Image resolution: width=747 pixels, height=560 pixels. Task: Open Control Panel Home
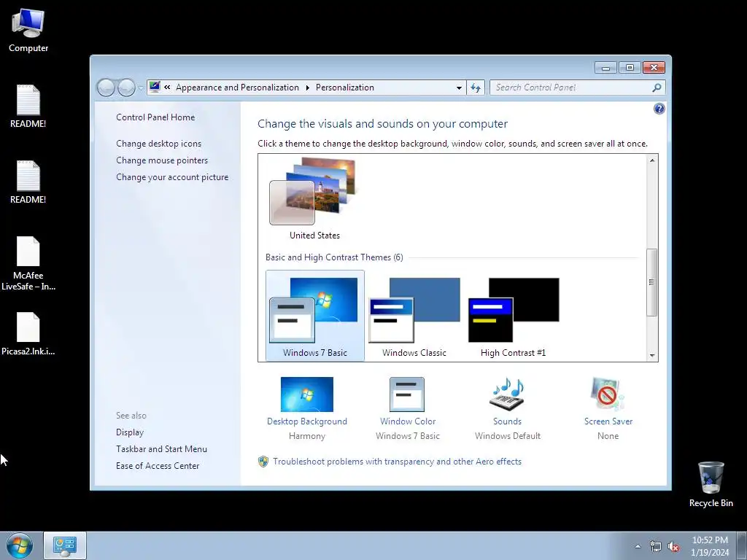click(x=155, y=117)
